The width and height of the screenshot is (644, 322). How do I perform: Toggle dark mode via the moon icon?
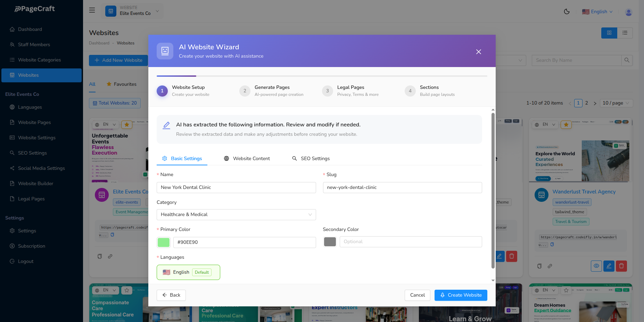pyautogui.click(x=567, y=11)
